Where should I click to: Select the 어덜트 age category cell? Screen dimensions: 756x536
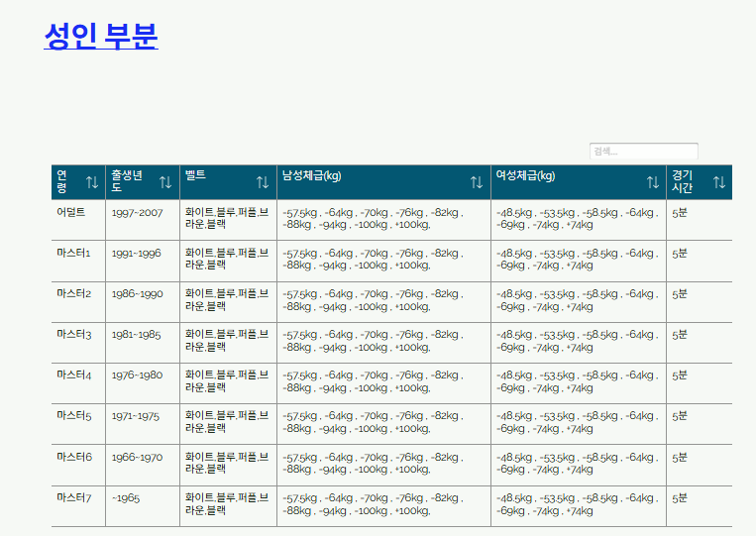click(71, 212)
